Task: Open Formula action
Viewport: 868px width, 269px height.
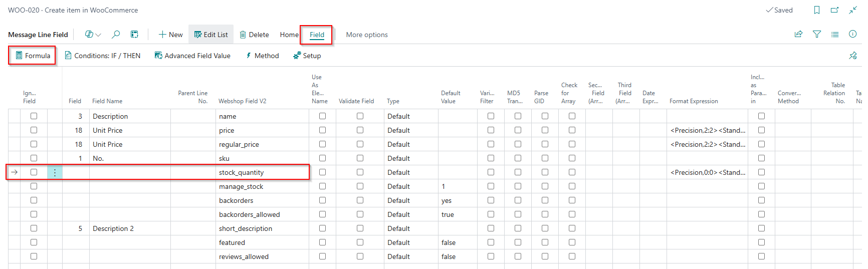Action: tap(33, 56)
